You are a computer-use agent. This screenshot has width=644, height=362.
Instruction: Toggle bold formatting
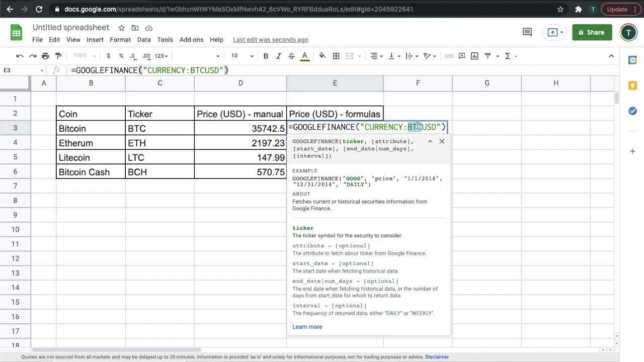(266, 56)
